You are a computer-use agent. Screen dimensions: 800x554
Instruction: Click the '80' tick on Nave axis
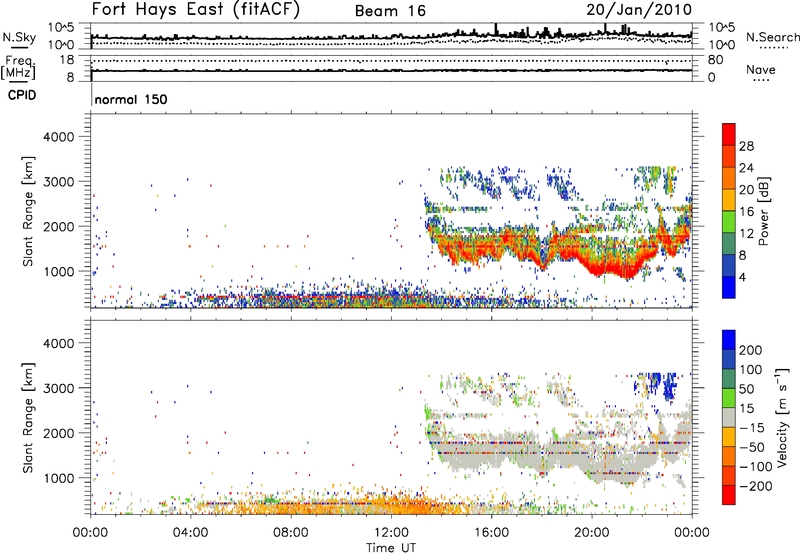(715, 60)
